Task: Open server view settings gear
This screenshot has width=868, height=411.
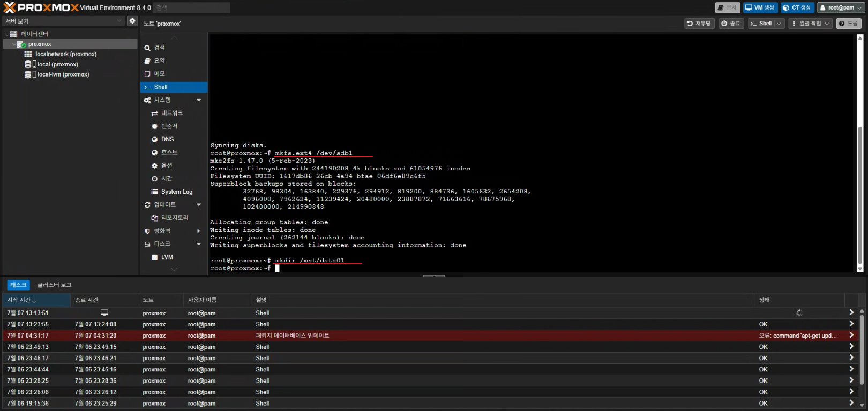Action: click(132, 21)
